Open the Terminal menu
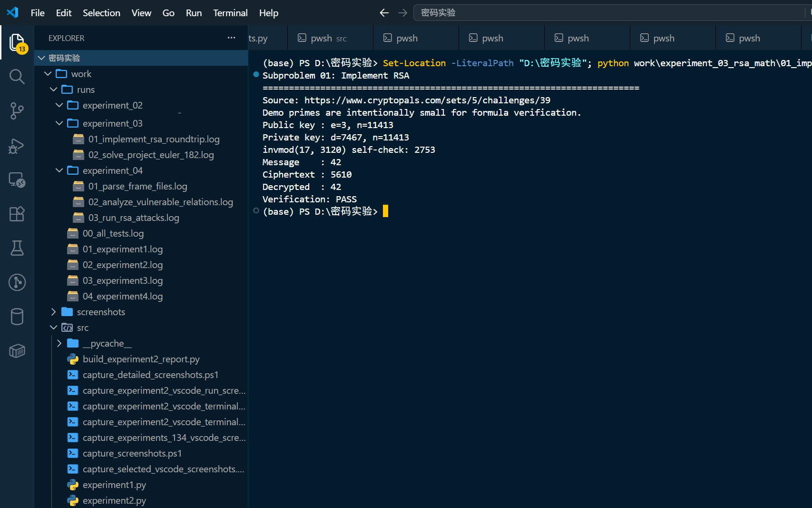Viewport: 812px width, 508px height. [x=230, y=13]
